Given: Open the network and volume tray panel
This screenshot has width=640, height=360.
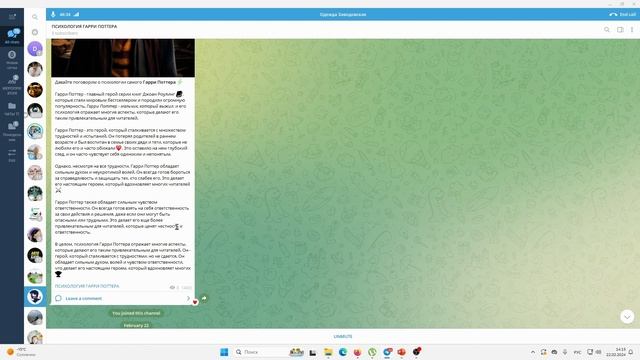Looking at the screenshot, I should click(x=594, y=352).
